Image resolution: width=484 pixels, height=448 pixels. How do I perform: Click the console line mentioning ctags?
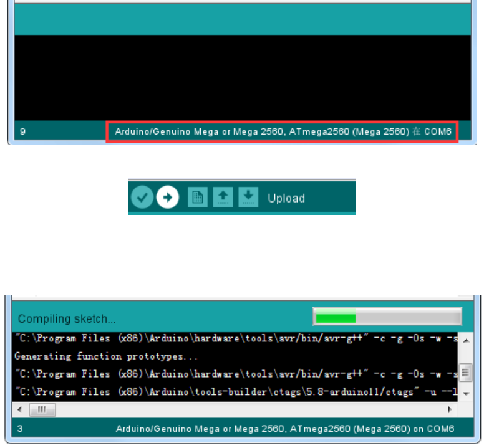pyautogui.click(x=236, y=392)
